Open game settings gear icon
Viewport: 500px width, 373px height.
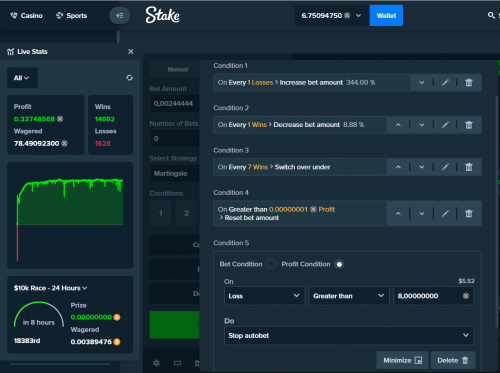pyautogui.click(x=156, y=363)
